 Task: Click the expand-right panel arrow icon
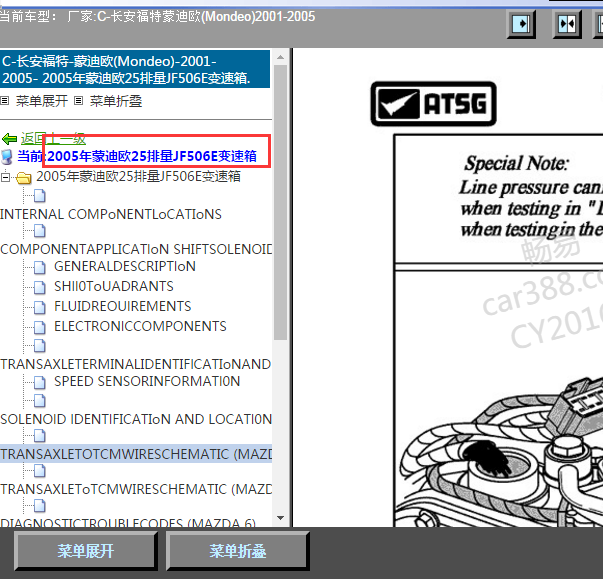(521, 24)
